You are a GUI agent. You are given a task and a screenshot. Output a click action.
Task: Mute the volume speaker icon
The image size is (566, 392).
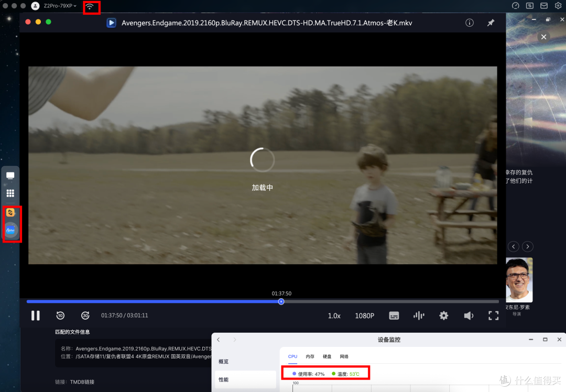point(469,316)
